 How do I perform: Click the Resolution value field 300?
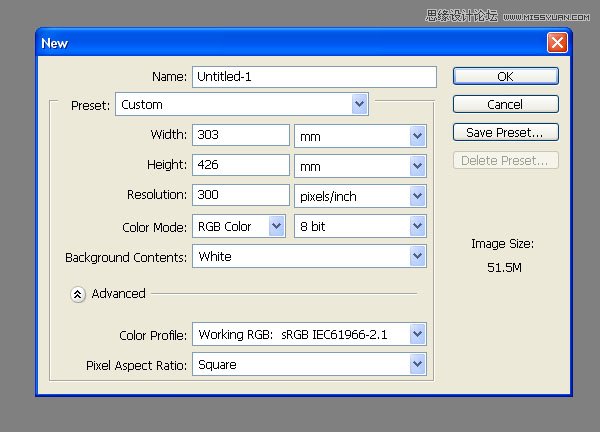tap(241, 195)
